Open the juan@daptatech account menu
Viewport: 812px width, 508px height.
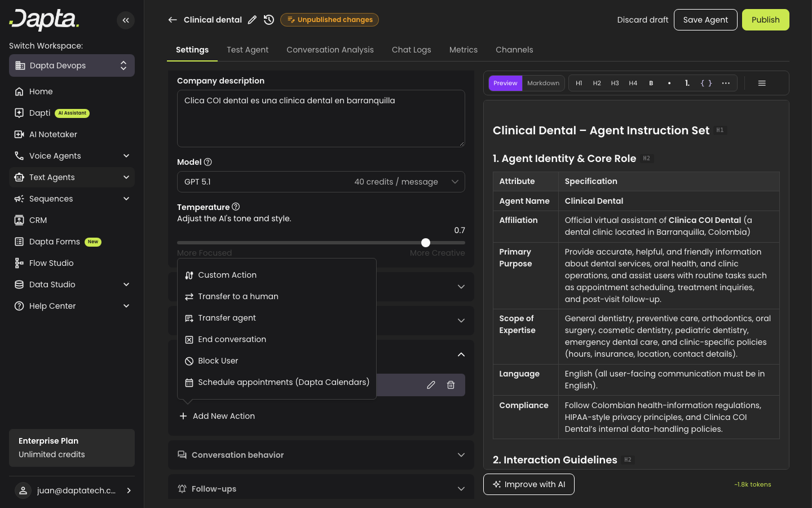point(72,491)
